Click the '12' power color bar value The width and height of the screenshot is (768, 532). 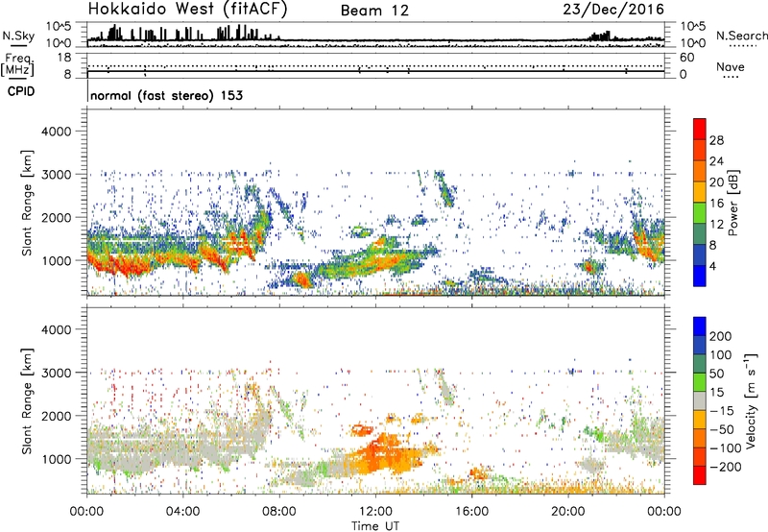coord(716,225)
